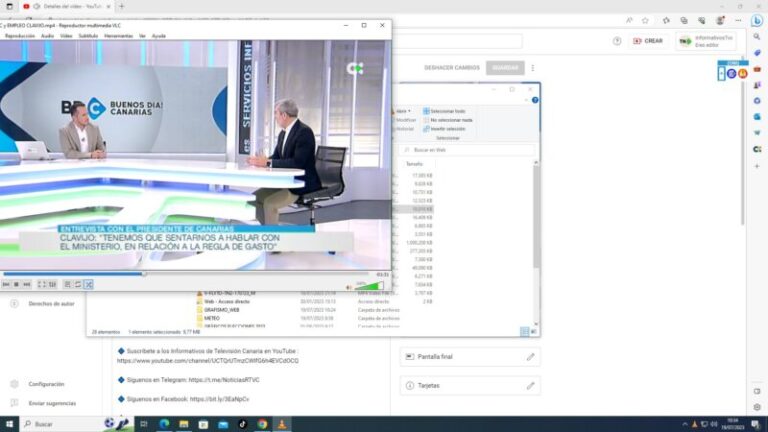768x432 pixels.
Task: Open YouTube Studio help icon
Action: [617, 41]
